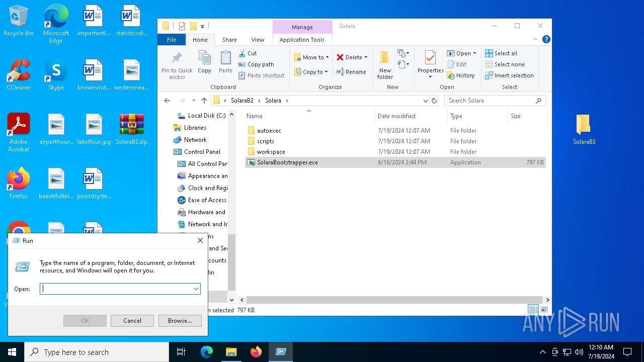This screenshot has height=362, width=644.
Task: Select SolaraB2.zip archive on desktop
Action: click(131, 129)
